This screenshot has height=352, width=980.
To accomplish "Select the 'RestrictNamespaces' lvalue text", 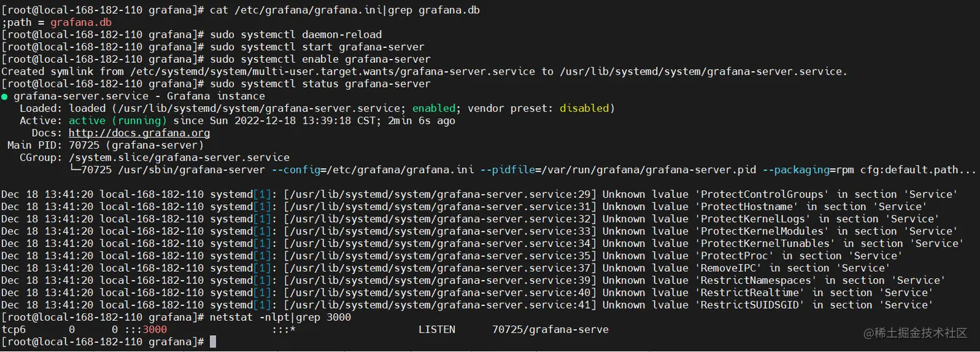I will pyautogui.click(x=756, y=281).
